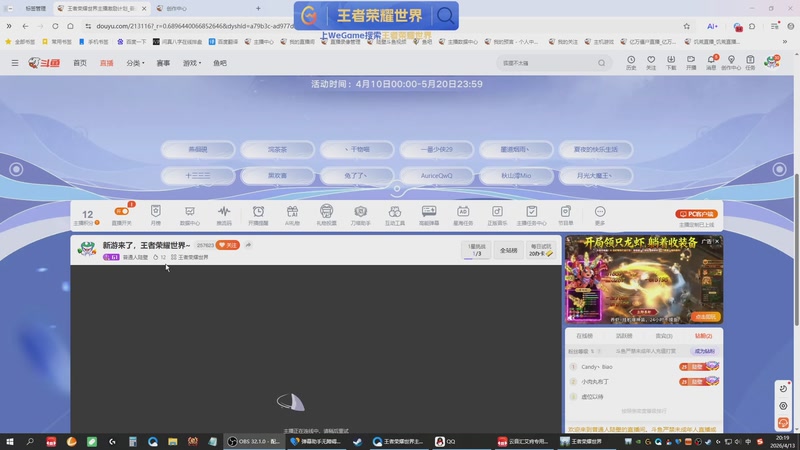Click the magnifier icon in Douyu search box
Viewport: 800px width, 450px height.
point(602,63)
